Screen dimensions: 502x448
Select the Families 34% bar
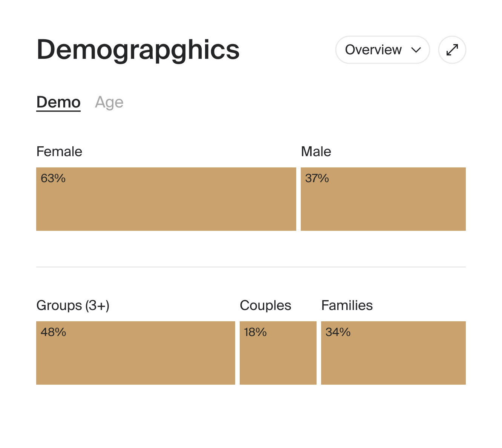coord(394,353)
